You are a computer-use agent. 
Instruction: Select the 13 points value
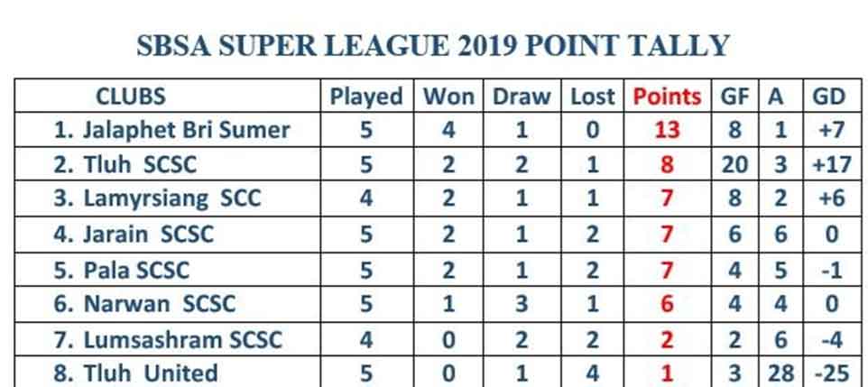coord(667,130)
